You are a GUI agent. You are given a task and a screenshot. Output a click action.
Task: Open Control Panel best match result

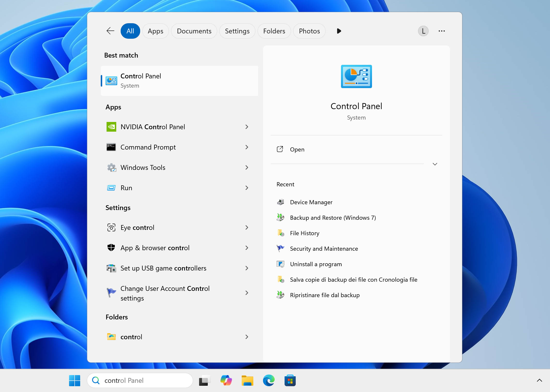pos(179,81)
